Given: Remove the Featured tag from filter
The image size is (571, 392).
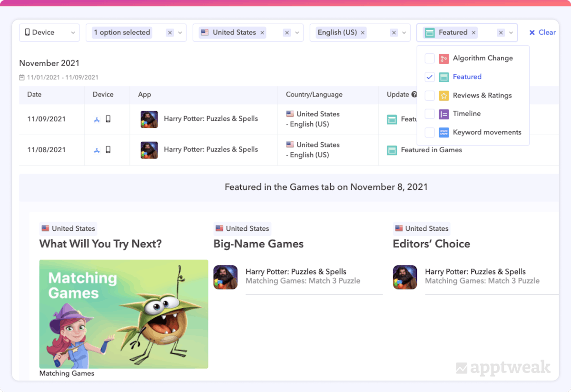Looking at the screenshot, I should 473,33.
